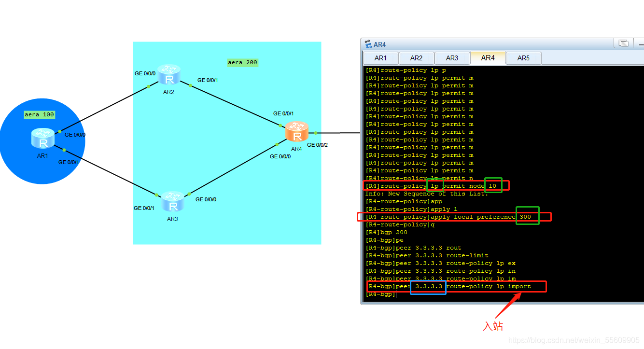Select the AR3 router icon
Viewport: 644px width, 349px height.
tap(172, 202)
